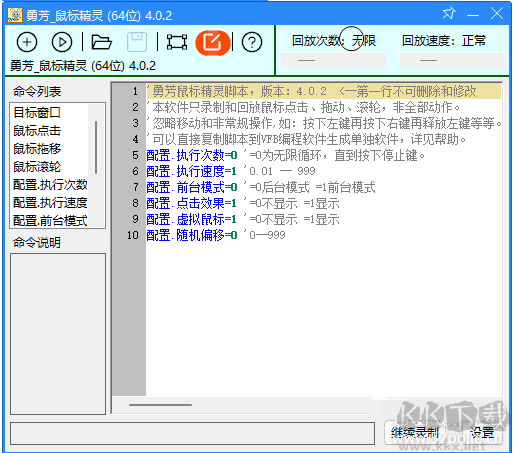Select 鼠标拖移 in the command list
The height and width of the screenshot is (453, 513).
click(37, 149)
